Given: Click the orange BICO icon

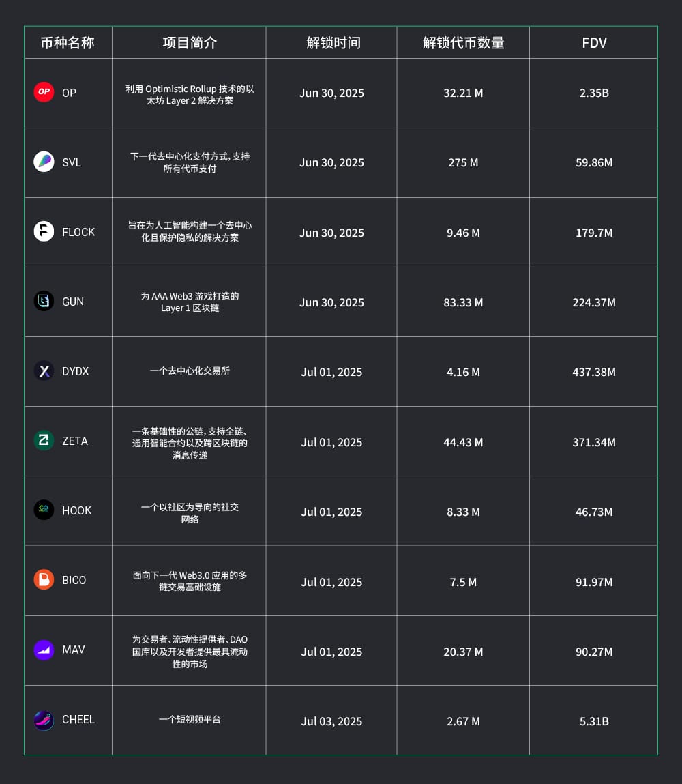Looking at the screenshot, I should 44,579.
